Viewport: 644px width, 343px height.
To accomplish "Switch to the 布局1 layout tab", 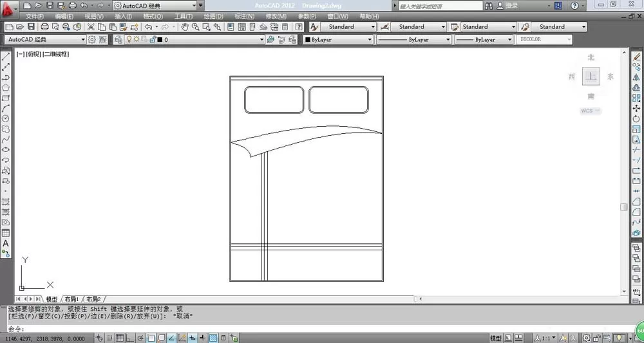I will click(x=71, y=299).
